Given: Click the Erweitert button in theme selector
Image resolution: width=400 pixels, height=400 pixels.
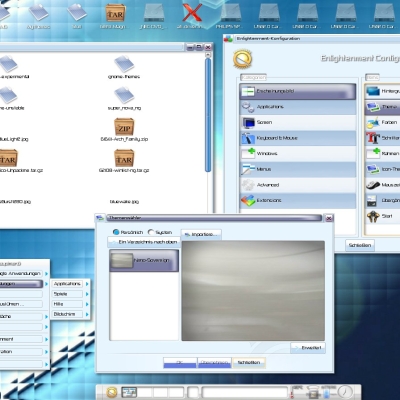Looking at the screenshot, I should point(308,348).
